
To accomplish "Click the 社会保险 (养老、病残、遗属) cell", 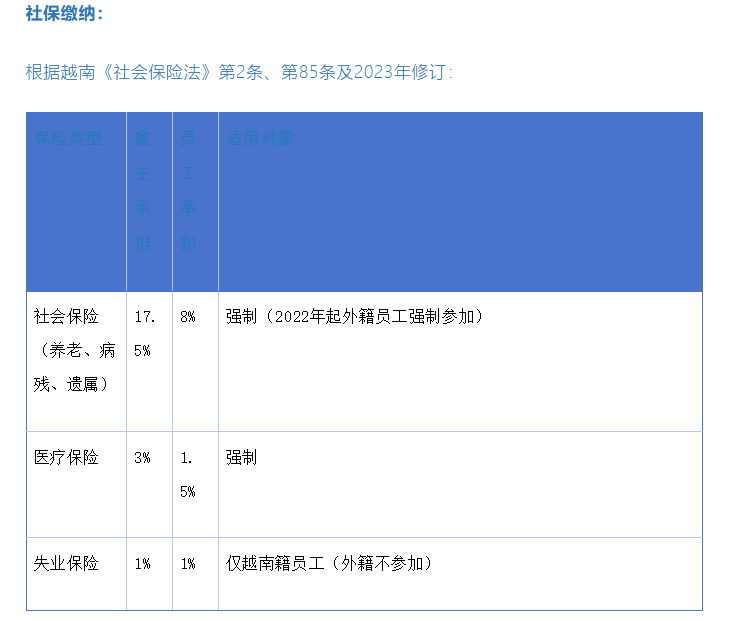I will tap(73, 350).
